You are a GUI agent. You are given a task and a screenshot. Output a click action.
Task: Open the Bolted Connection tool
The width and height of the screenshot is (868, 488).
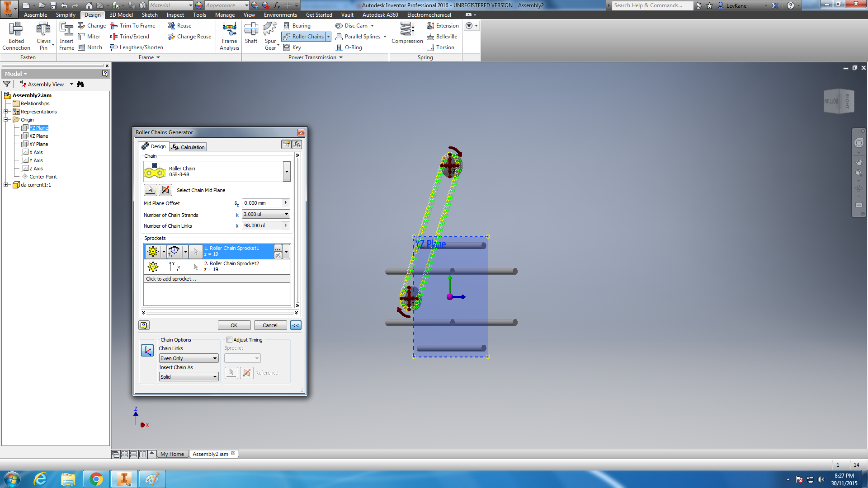click(16, 34)
